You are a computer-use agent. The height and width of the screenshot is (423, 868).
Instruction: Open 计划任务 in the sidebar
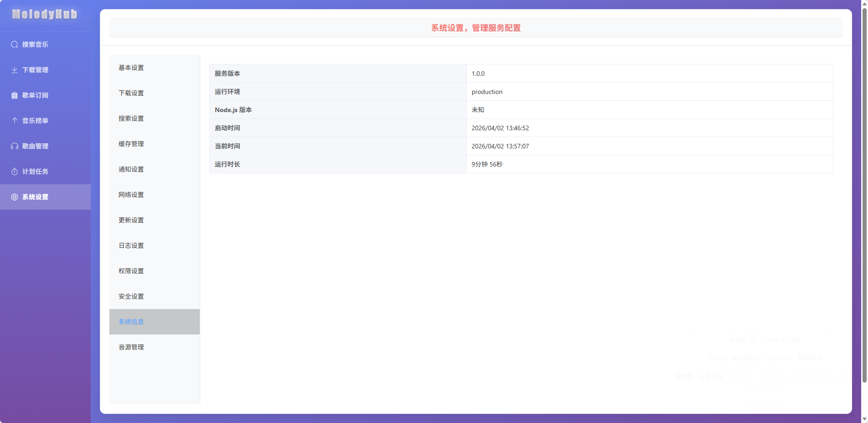(x=45, y=172)
